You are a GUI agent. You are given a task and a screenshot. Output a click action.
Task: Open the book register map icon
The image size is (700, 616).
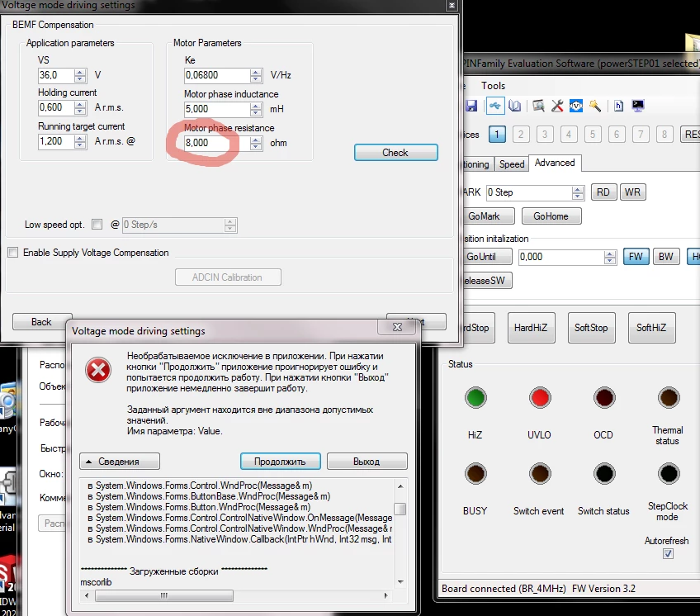[515, 106]
